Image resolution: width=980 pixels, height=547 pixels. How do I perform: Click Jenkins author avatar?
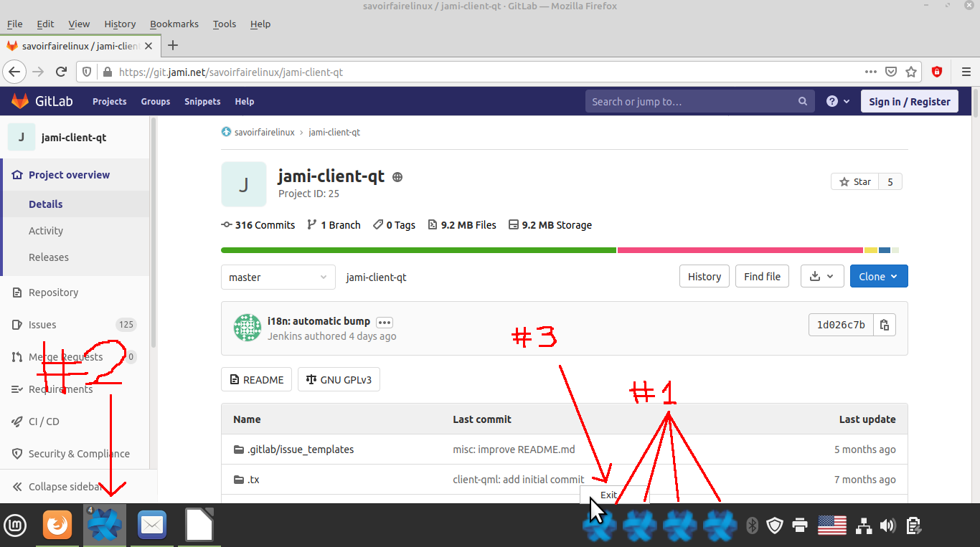click(x=248, y=328)
